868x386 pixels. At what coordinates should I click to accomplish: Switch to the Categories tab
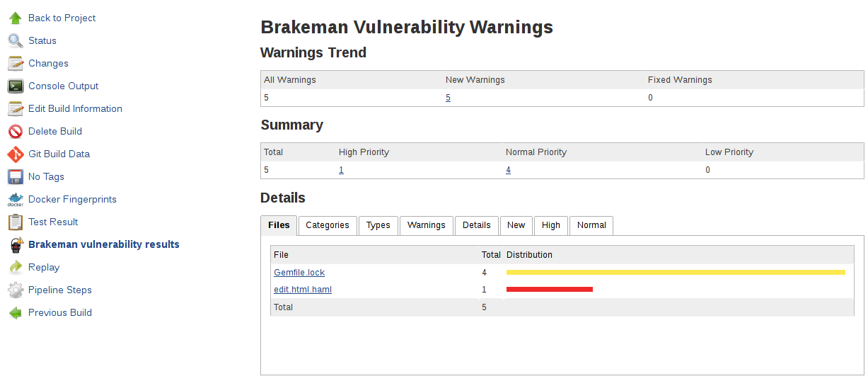point(328,225)
